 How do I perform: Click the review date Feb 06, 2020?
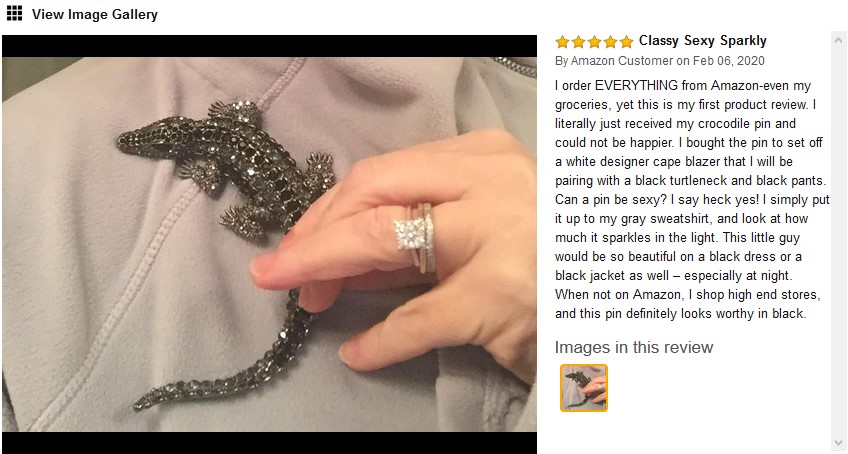tap(728, 61)
